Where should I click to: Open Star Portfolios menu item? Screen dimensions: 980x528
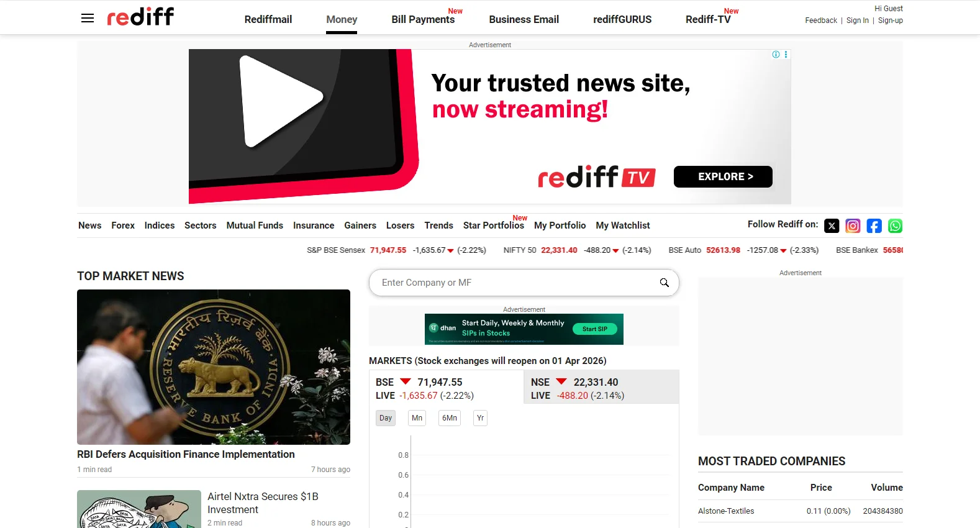[x=493, y=225]
